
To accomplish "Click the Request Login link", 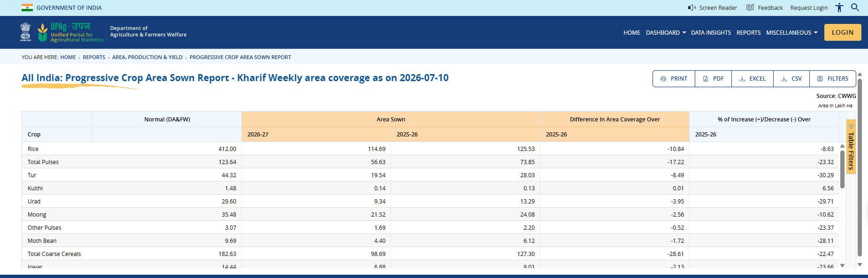I will (x=809, y=8).
